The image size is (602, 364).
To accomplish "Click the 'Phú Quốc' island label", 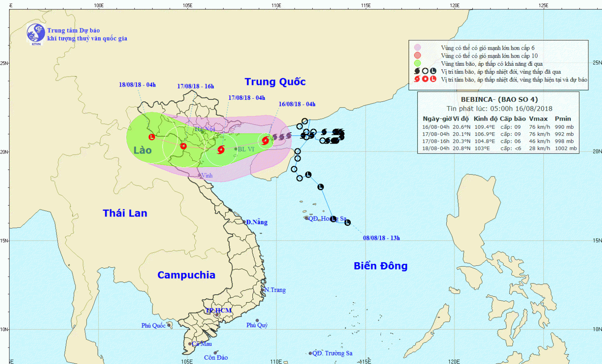I will (153, 326).
